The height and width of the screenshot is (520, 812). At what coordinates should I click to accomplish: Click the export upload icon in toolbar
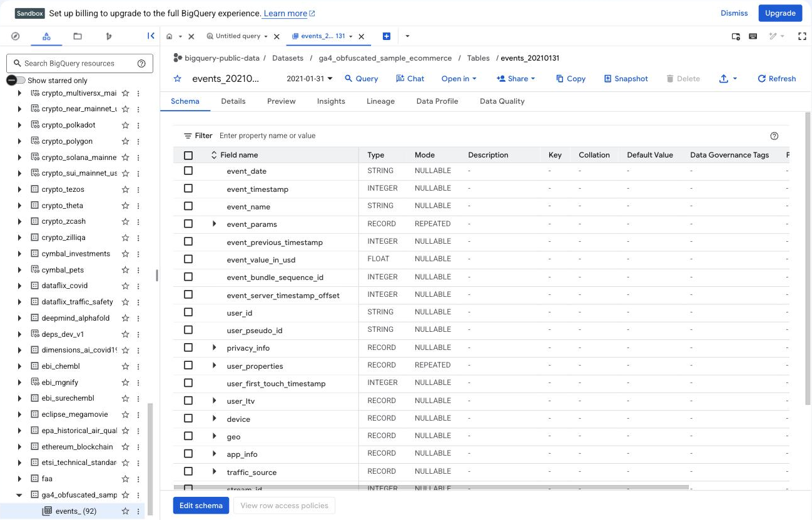(x=724, y=79)
